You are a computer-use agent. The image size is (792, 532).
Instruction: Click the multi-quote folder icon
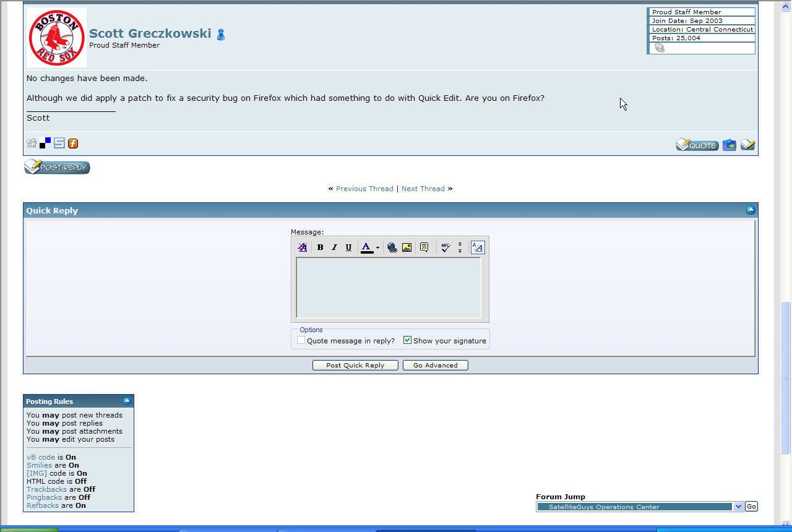[730, 145]
